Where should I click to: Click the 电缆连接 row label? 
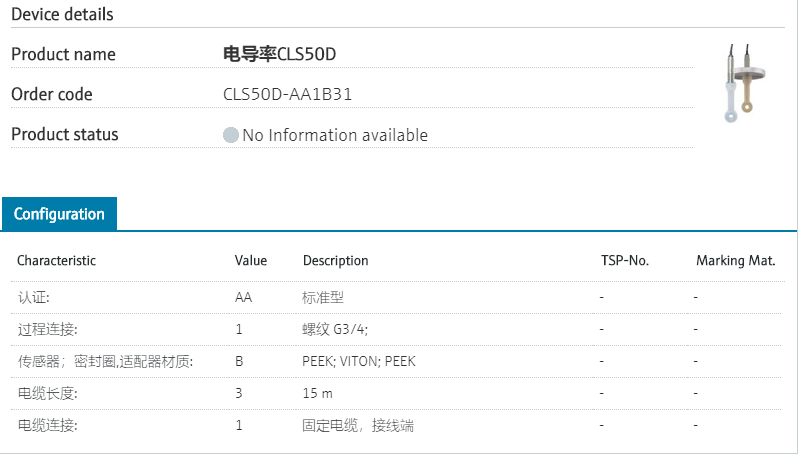pyautogui.click(x=47, y=426)
